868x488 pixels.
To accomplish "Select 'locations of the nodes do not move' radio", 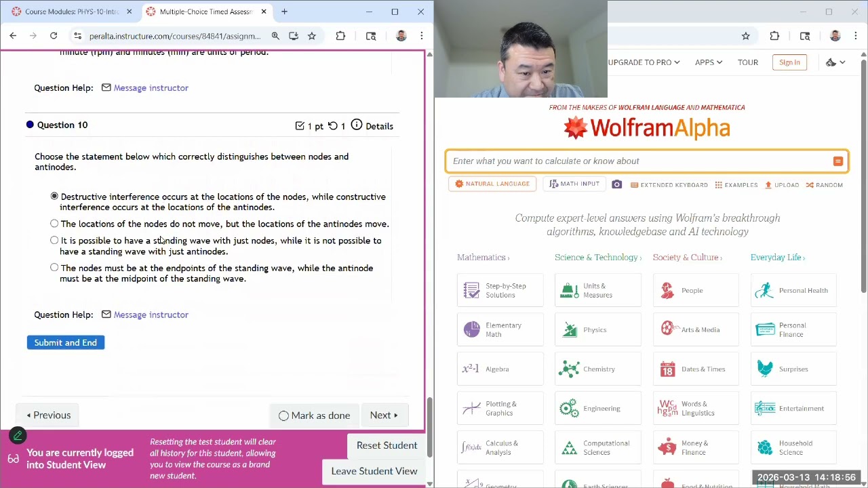I will pos(54,223).
